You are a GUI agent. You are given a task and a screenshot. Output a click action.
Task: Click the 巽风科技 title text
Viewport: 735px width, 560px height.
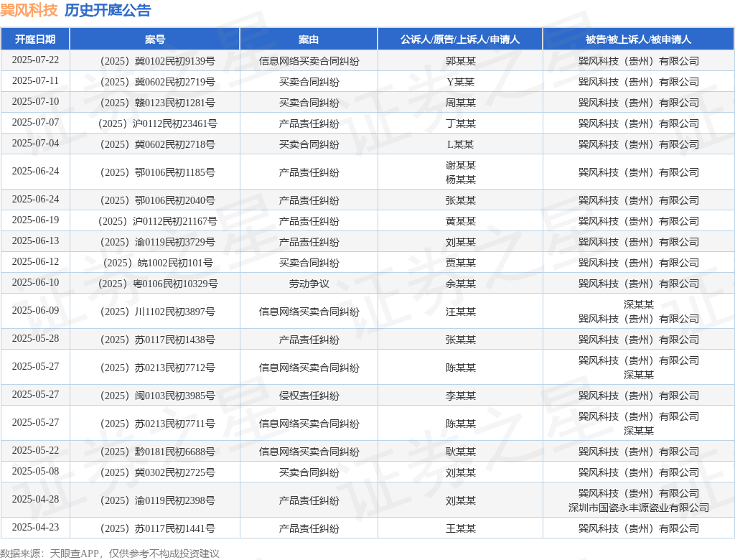click(x=29, y=10)
